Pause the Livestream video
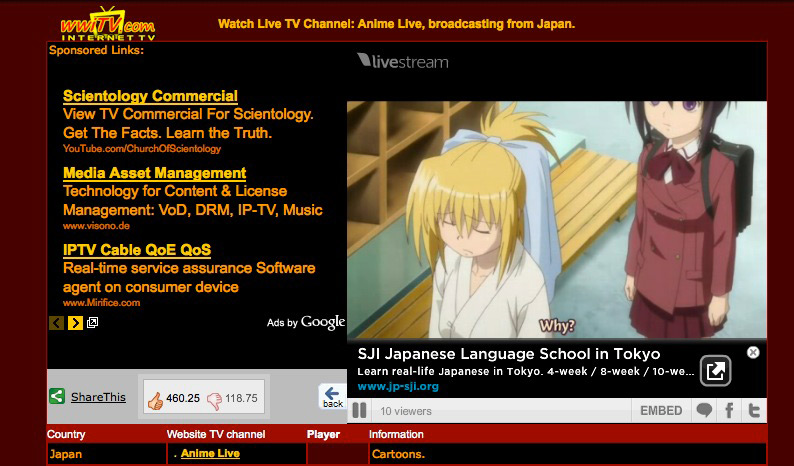The height and width of the screenshot is (466, 794). coord(359,411)
